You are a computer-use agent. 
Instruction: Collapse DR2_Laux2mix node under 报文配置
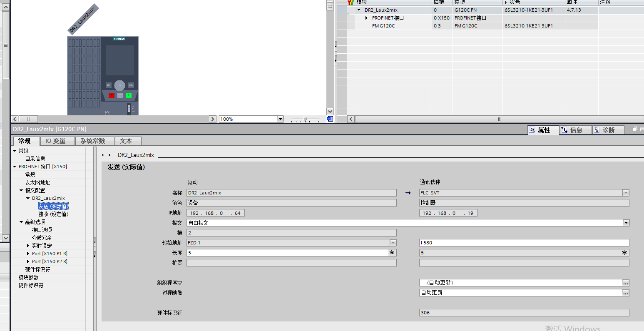(28, 198)
